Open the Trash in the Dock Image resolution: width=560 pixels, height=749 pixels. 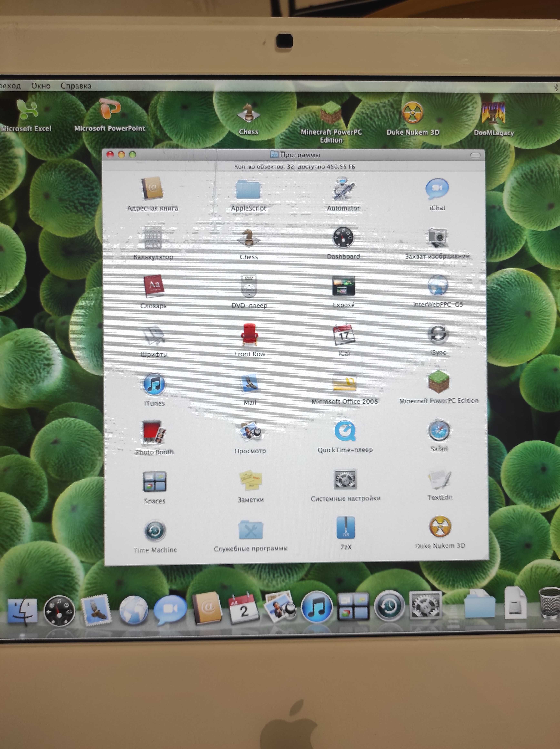(x=550, y=603)
